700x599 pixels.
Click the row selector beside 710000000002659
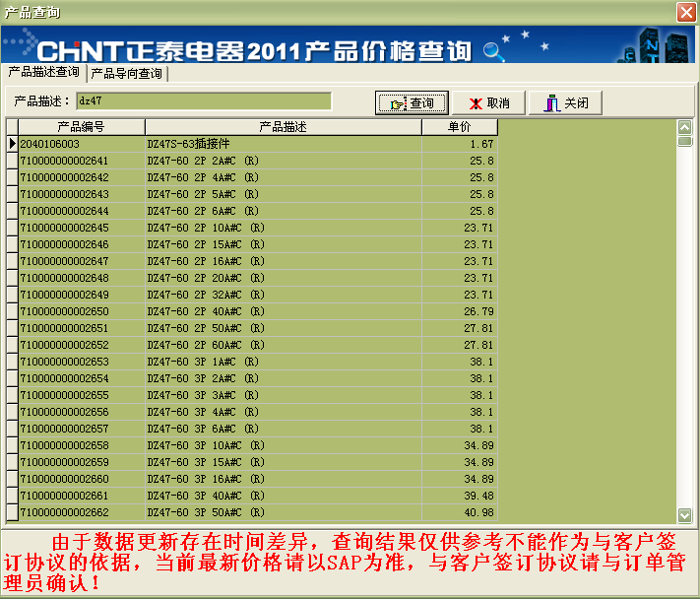[x=12, y=462]
